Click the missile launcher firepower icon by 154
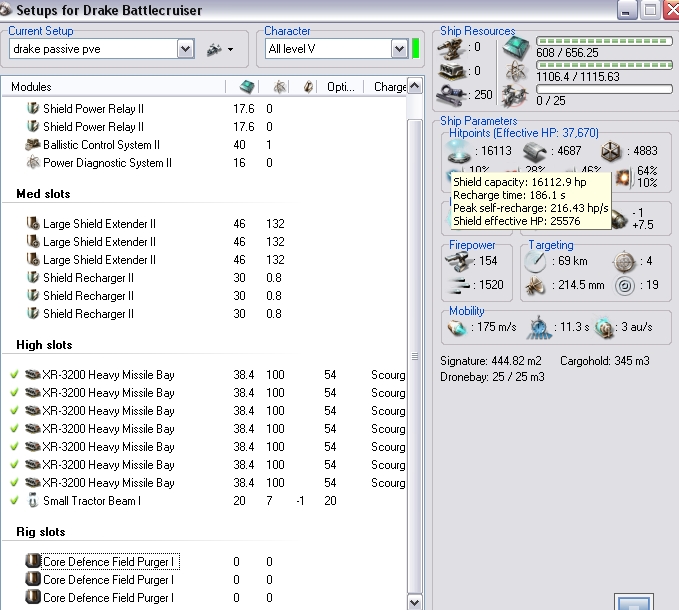 click(x=458, y=261)
